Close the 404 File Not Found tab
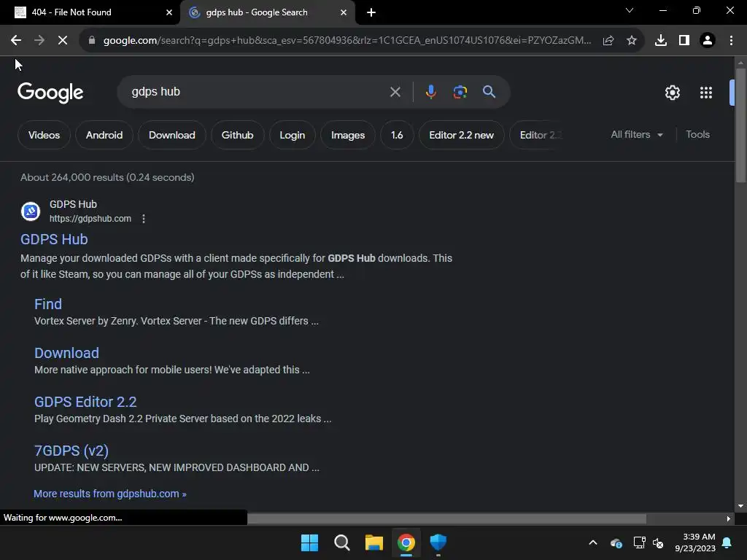This screenshot has height=560, width=747. click(169, 12)
